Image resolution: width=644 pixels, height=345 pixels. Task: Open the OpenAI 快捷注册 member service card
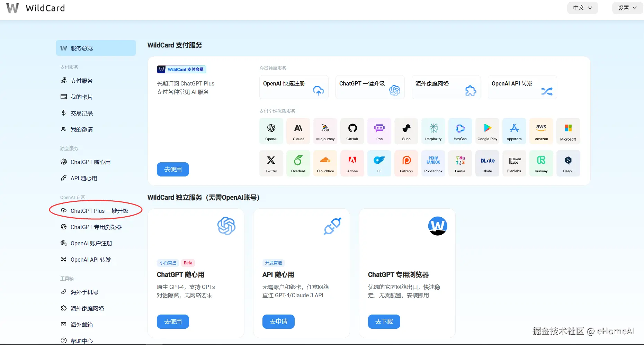(294, 87)
